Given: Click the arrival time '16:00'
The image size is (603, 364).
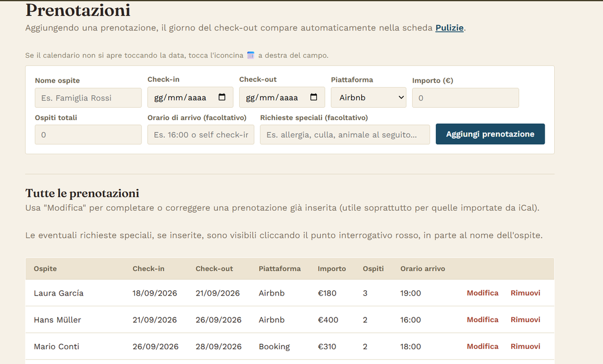Looking at the screenshot, I should point(410,320).
